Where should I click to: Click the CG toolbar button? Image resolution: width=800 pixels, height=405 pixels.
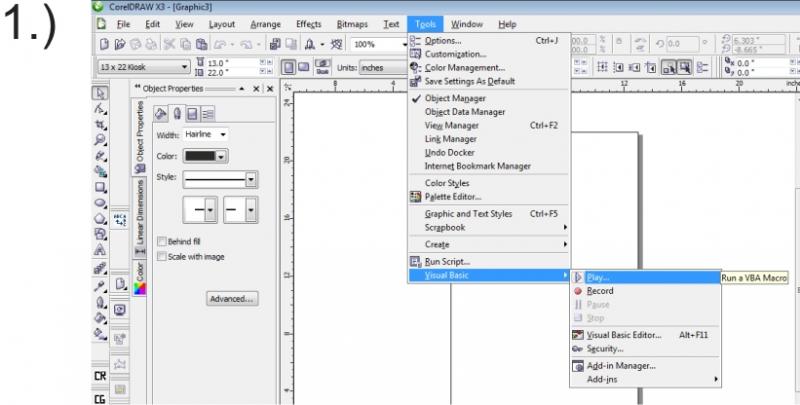coord(100,399)
